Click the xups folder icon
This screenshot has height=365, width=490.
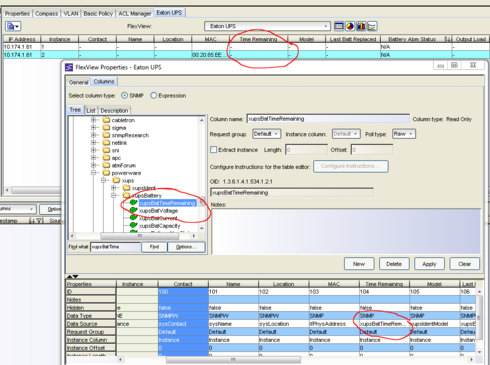tap(116, 180)
